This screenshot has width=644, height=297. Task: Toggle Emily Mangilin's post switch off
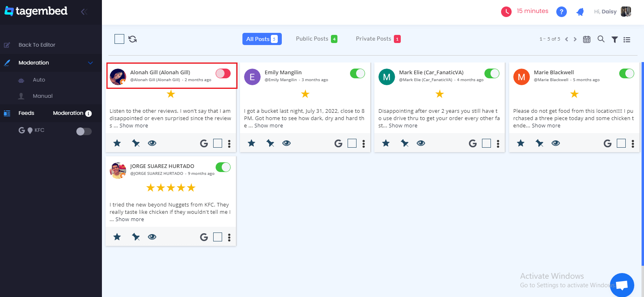click(357, 73)
